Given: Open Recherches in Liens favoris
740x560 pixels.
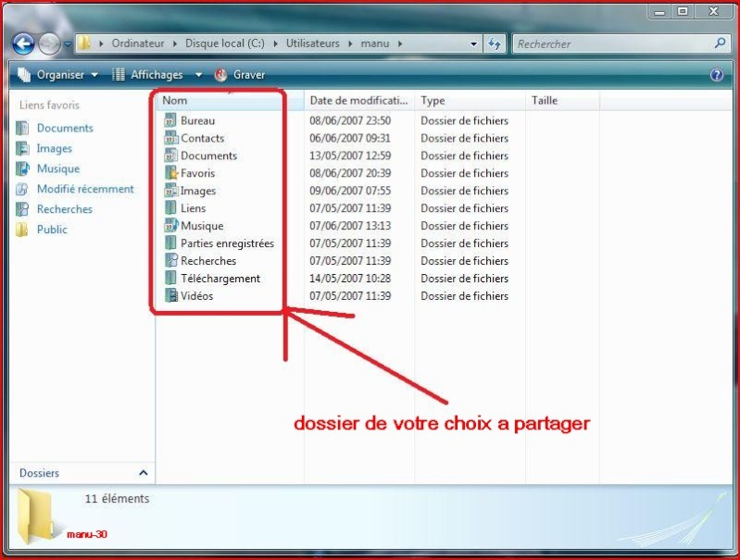Looking at the screenshot, I should 65,209.
